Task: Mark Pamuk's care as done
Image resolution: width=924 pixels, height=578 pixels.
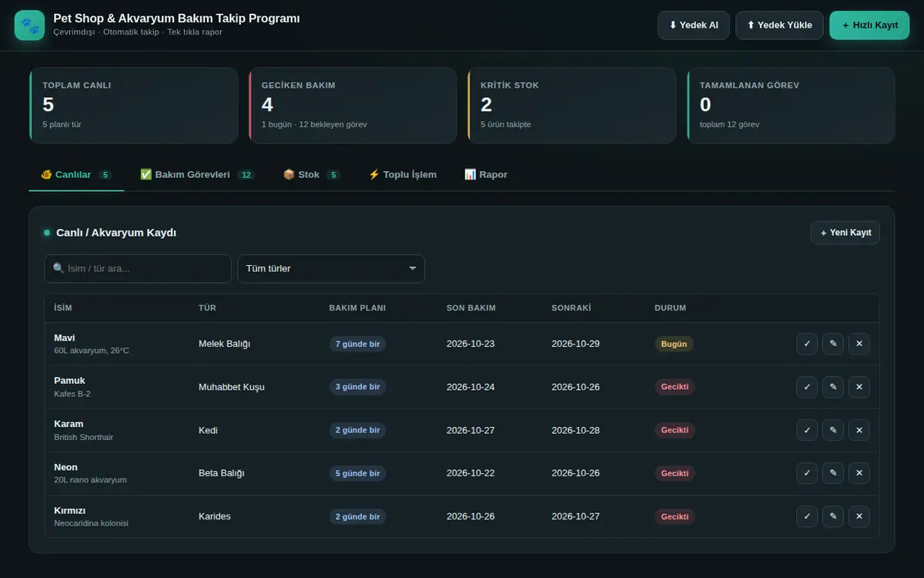Action: [807, 387]
